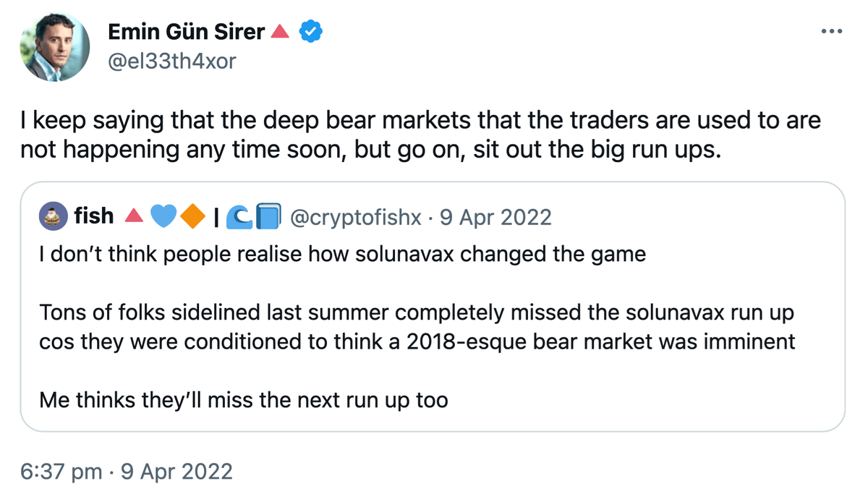Open the 6:37 pm · 9 Apr 2022 timestamp
The width and height of the screenshot is (868, 502).
tap(127, 472)
